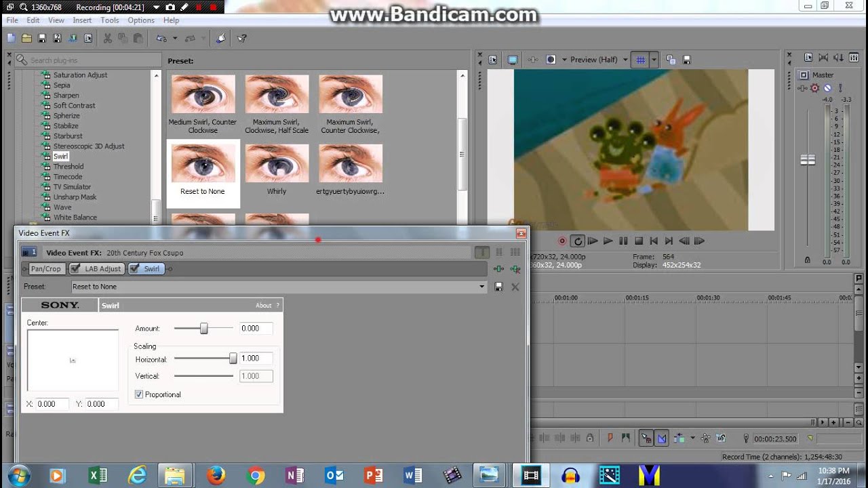Select Swirl in the plug-in list
Image resolution: width=868 pixels, height=488 pixels.
point(61,156)
